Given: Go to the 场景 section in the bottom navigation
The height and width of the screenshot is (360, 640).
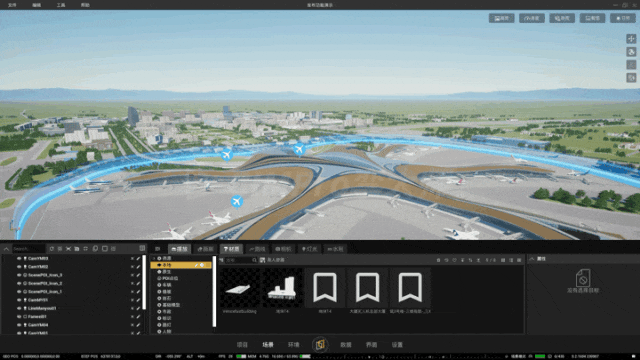Looking at the screenshot, I should (x=268, y=345).
